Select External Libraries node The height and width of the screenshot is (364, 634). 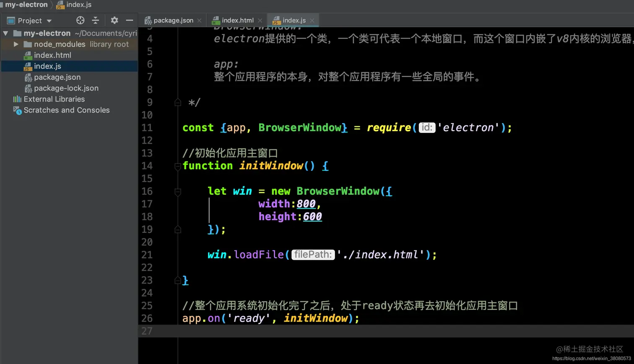pos(54,99)
